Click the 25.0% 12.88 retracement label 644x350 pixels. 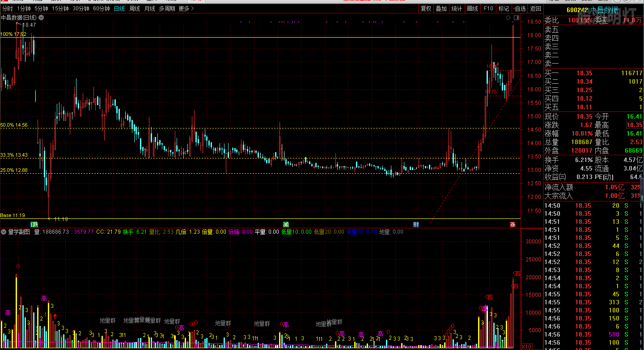click(x=14, y=170)
